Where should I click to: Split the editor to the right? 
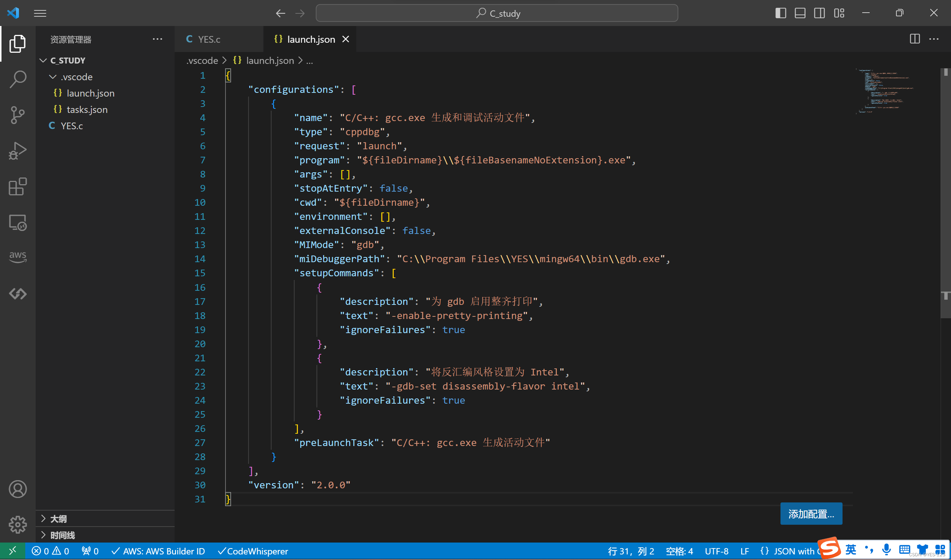point(914,39)
